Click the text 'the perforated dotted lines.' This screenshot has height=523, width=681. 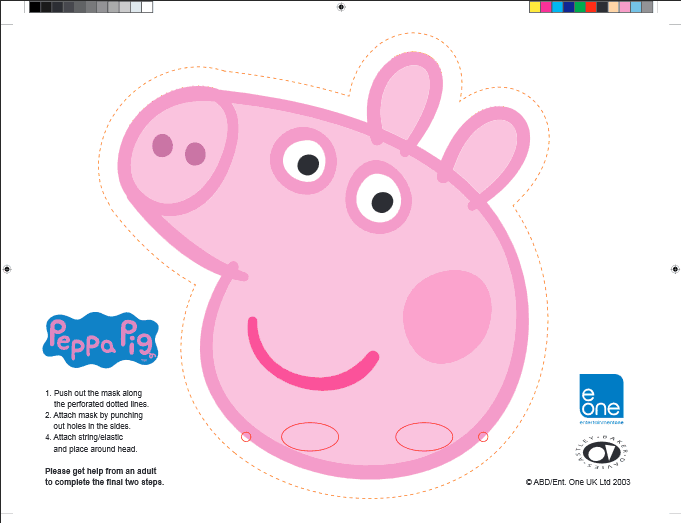(101, 404)
